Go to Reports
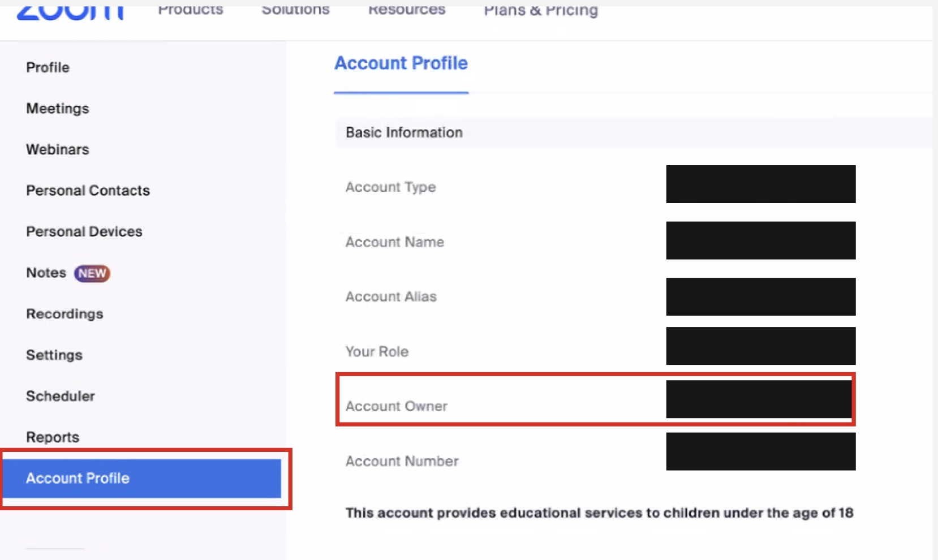Image resolution: width=938 pixels, height=560 pixels. [53, 437]
